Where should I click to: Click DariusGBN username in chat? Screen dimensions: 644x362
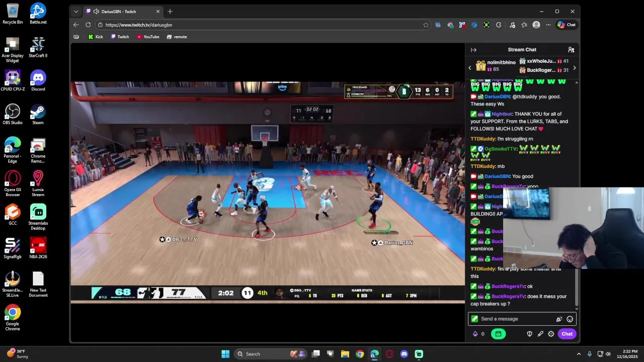tap(497, 97)
